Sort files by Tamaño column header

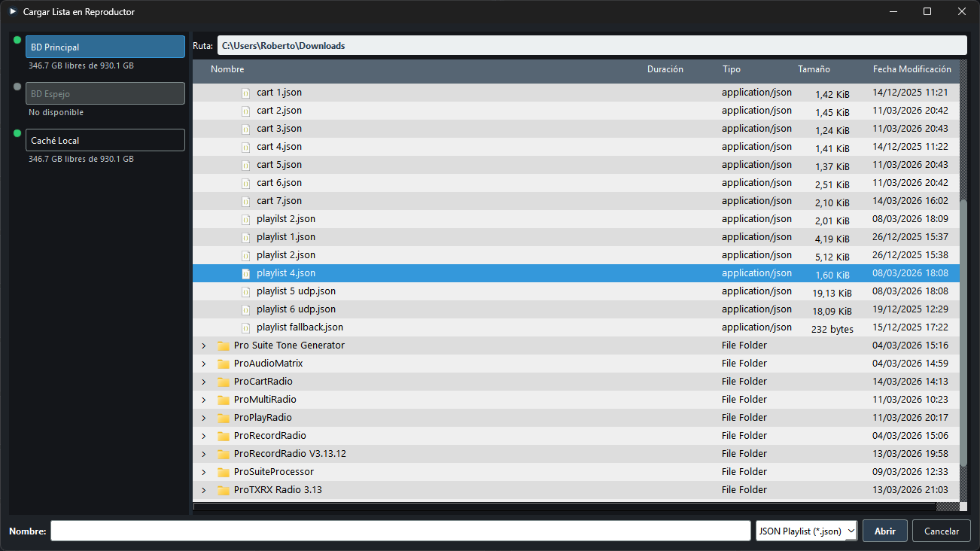pyautogui.click(x=814, y=69)
